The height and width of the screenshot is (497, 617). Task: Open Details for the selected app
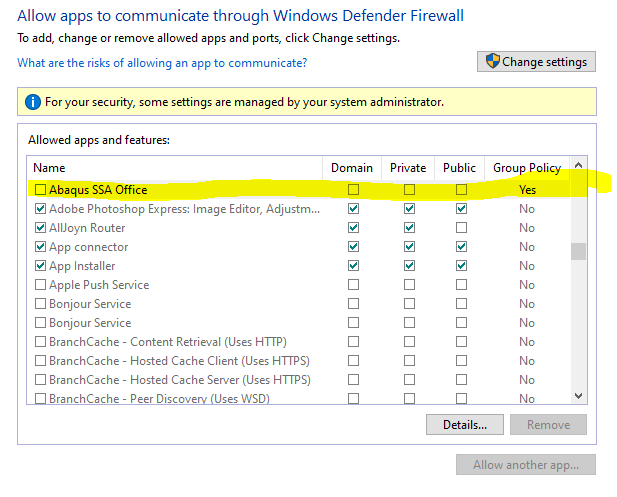pyautogui.click(x=465, y=425)
